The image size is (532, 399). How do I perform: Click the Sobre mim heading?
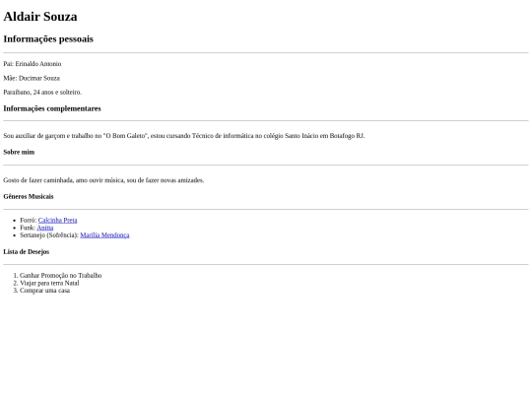click(x=19, y=152)
